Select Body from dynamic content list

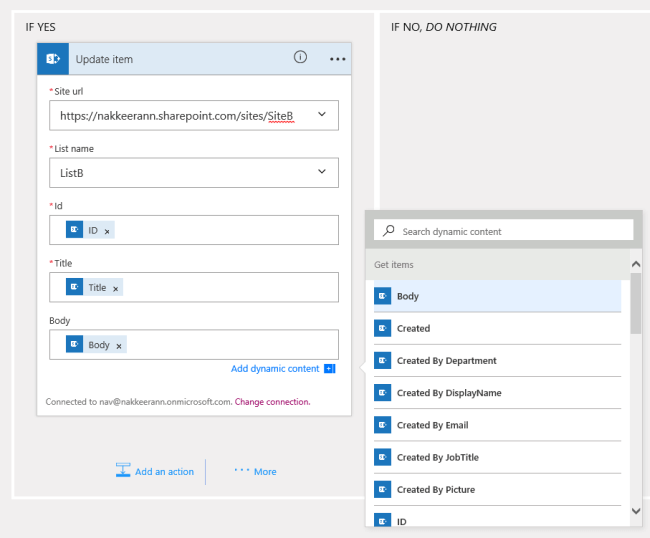click(408, 296)
